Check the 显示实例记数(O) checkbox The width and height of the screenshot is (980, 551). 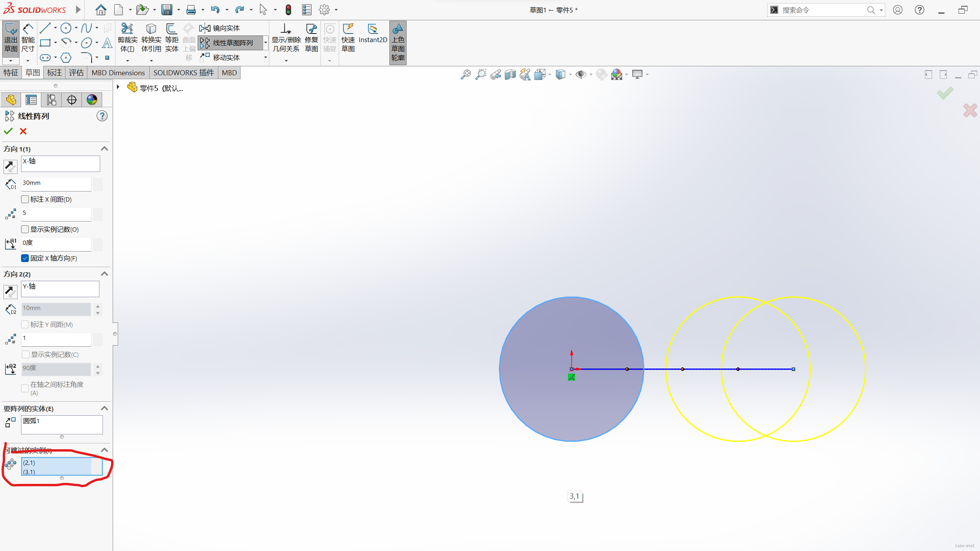pos(25,229)
